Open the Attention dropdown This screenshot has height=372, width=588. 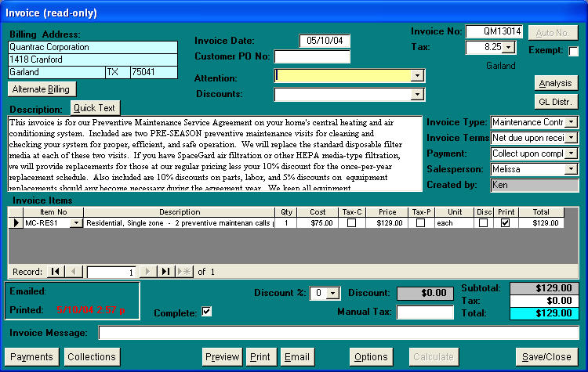(417, 76)
